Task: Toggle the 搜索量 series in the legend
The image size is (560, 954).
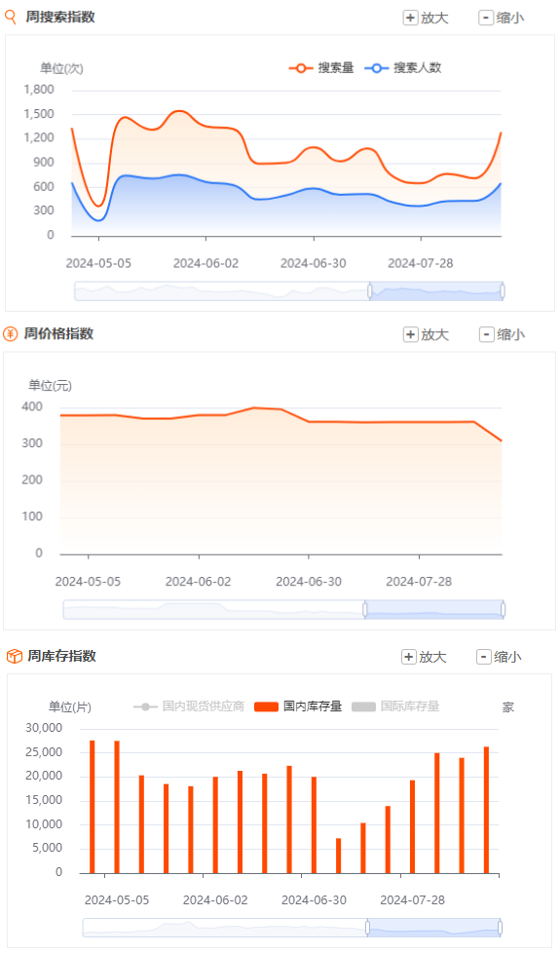Action: tap(321, 67)
